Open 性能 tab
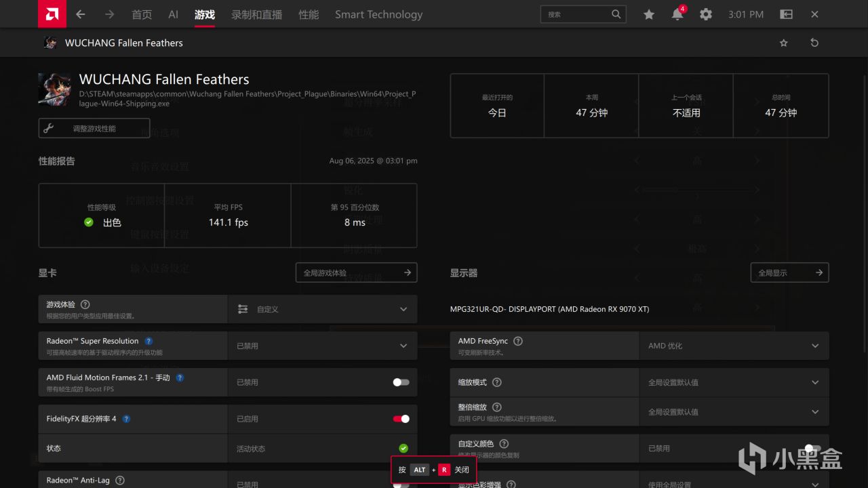 tap(309, 14)
